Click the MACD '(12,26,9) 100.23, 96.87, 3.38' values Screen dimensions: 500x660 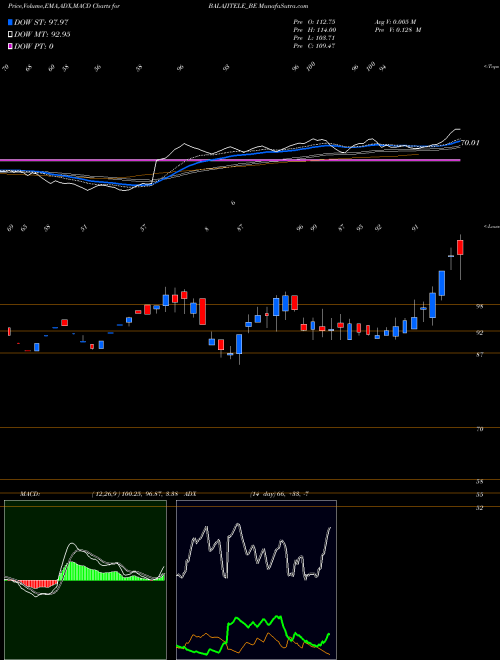pyautogui.click(x=137, y=494)
